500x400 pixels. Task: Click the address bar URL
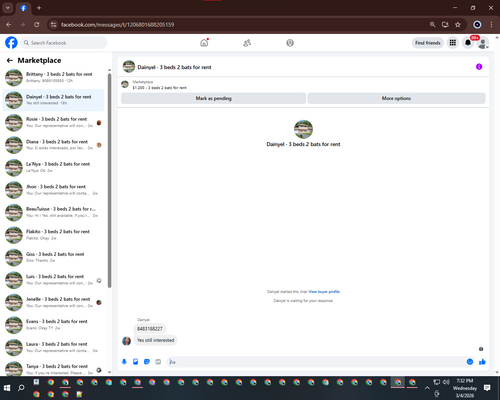tap(117, 25)
